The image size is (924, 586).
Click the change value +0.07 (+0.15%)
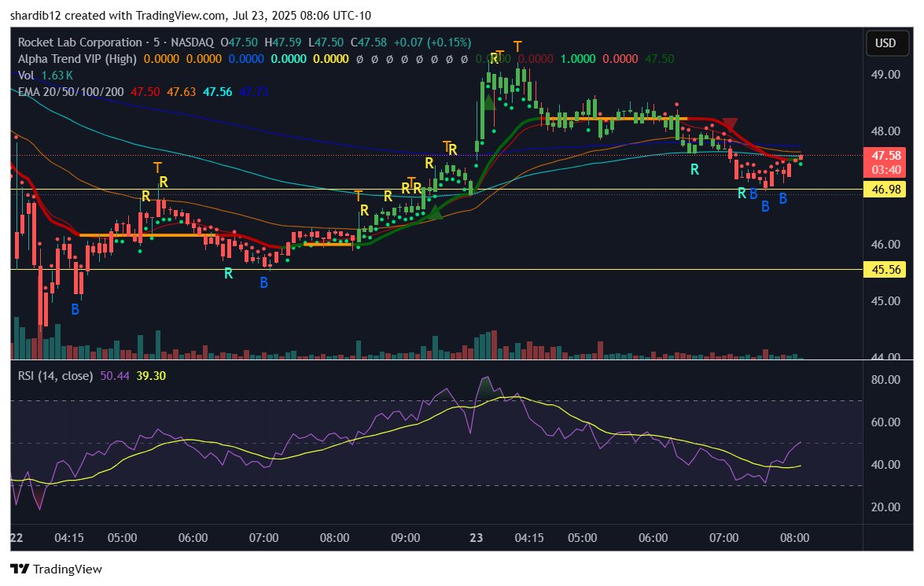433,42
